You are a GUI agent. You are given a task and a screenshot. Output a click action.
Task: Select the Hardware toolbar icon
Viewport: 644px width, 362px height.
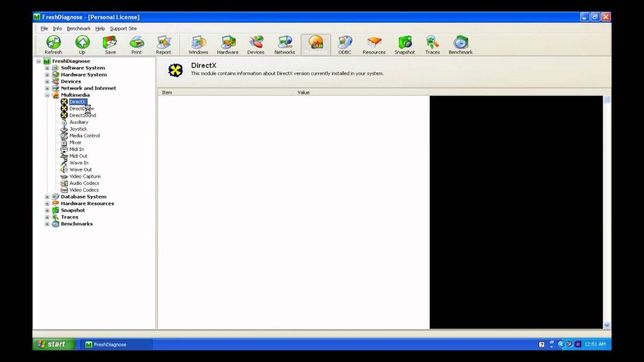[228, 45]
